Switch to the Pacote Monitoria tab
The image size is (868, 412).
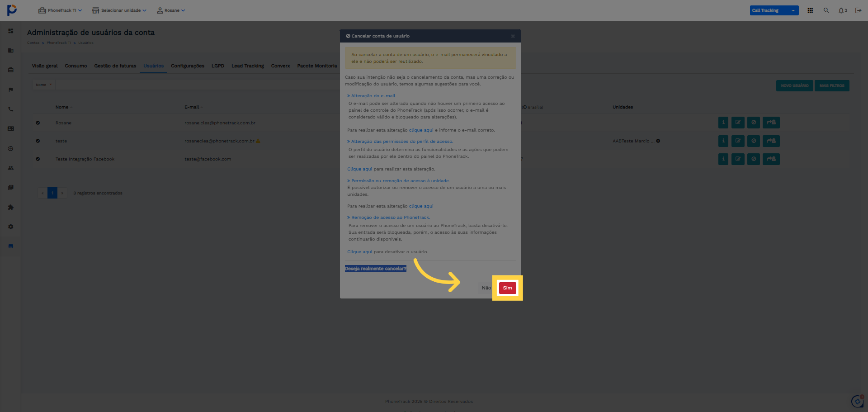[317, 66]
